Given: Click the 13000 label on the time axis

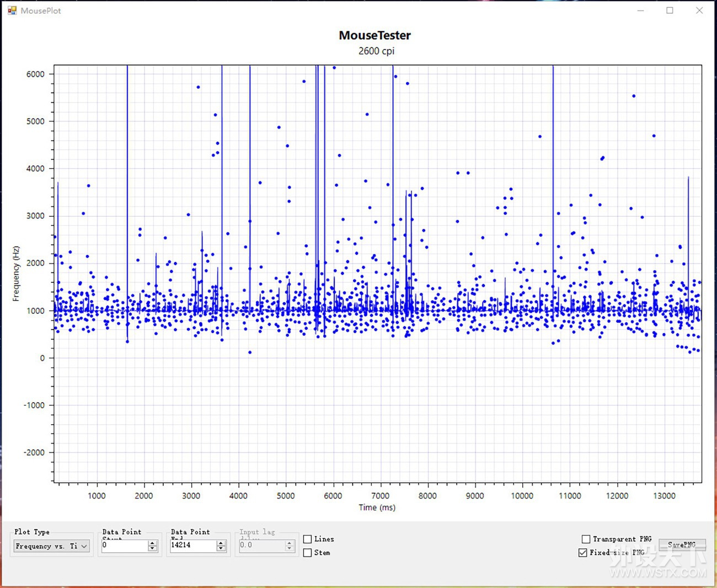Looking at the screenshot, I should (x=664, y=496).
